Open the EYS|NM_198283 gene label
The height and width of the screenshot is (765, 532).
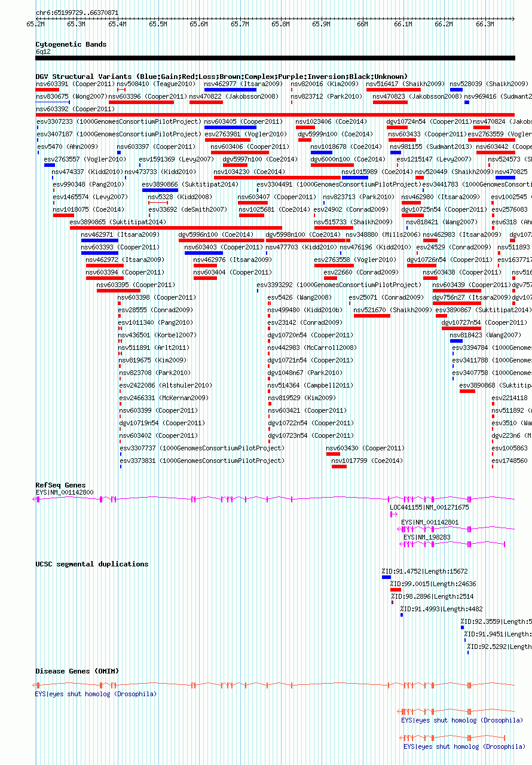[427, 537]
